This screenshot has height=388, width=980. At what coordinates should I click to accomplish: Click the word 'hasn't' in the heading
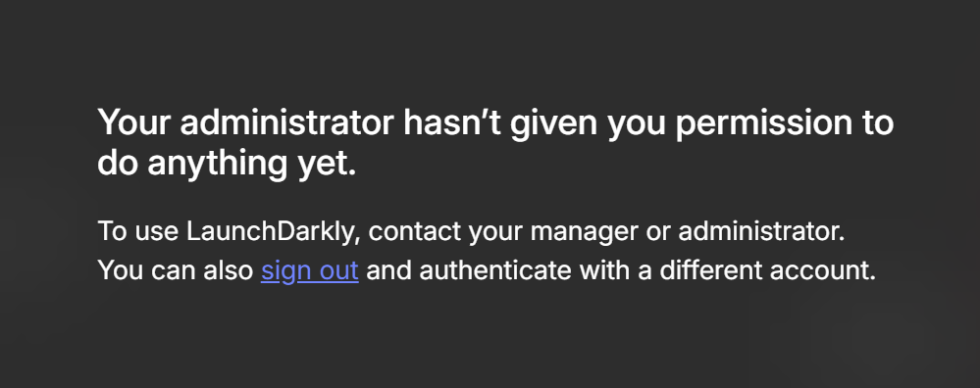coord(452,122)
